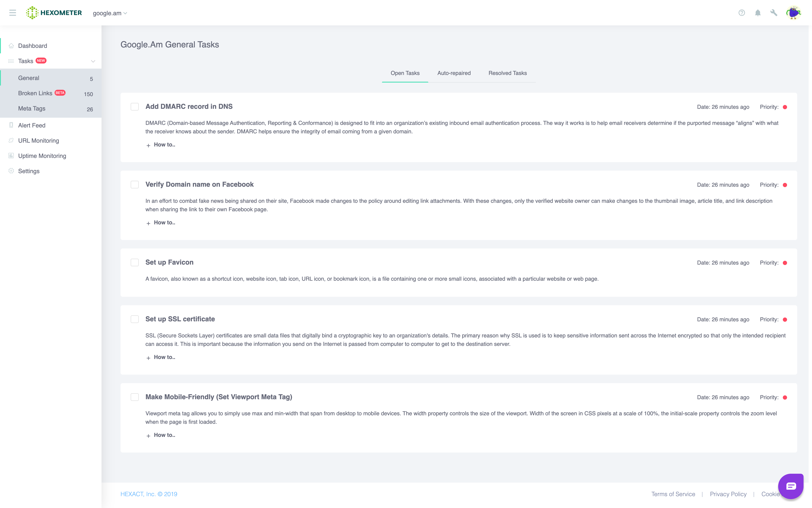Image resolution: width=812 pixels, height=508 pixels.
Task: Click the Add DMARC record in DNS title
Action: pyautogui.click(x=189, y=106)
